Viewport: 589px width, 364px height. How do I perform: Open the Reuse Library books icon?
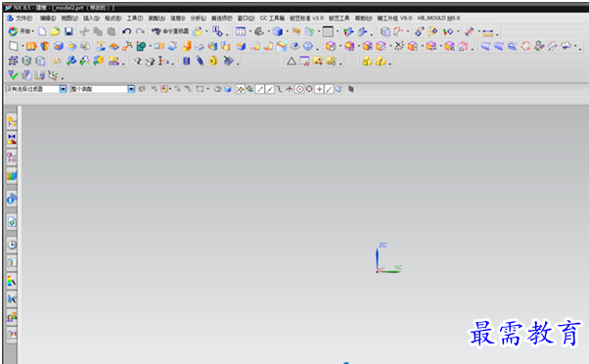[x=12, y=175]
